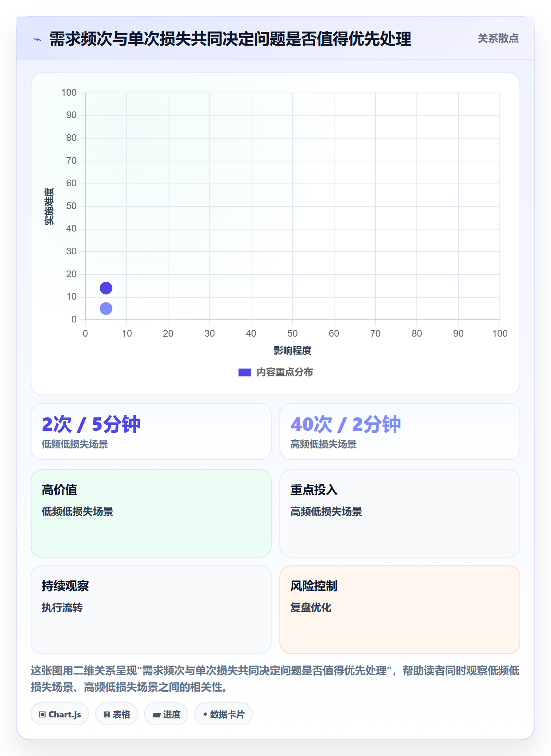This screenshot has width=551, height=756.
Task: Click the 实施难度 y-axis title
Action: tap(49, 206)
